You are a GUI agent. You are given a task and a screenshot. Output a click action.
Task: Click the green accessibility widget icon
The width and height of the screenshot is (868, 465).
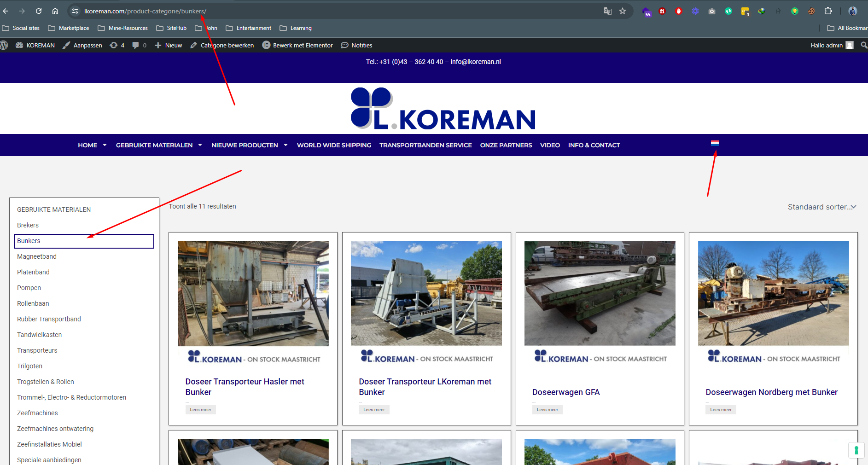pyautogui.click(x=856, y=450)
